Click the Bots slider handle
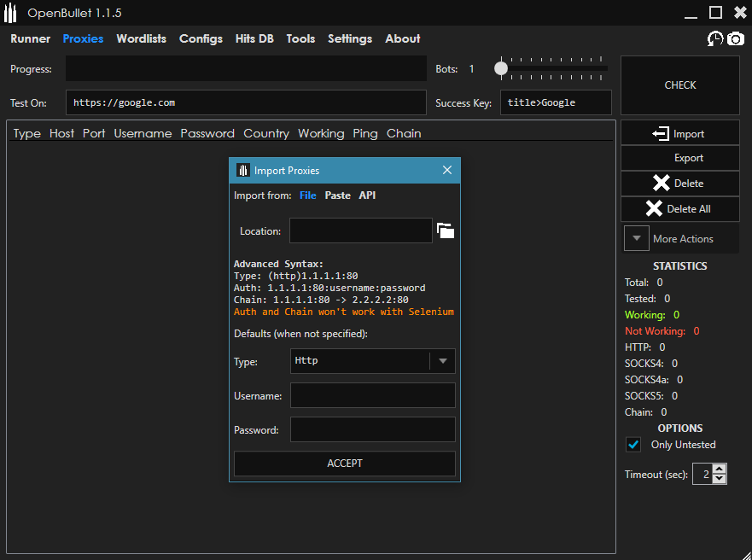This screenshot has width=752, height=560. click(501, 68)
